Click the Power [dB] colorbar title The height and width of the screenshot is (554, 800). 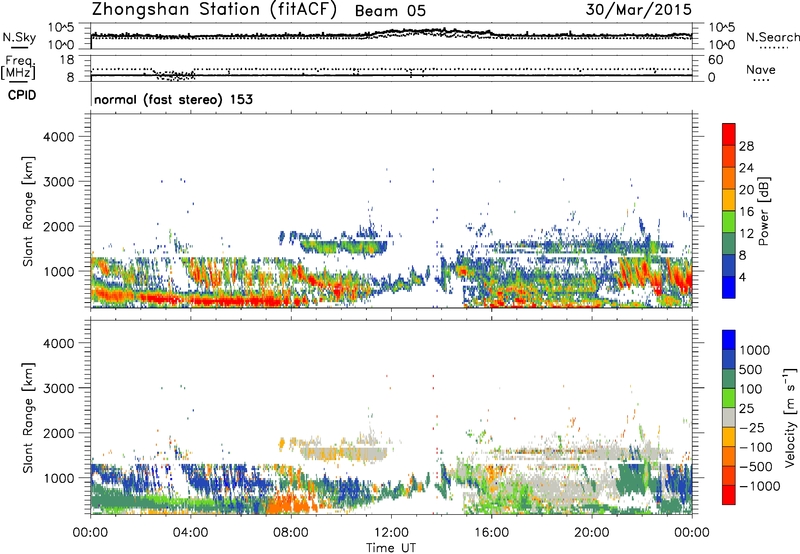click(x=763, y=211)
